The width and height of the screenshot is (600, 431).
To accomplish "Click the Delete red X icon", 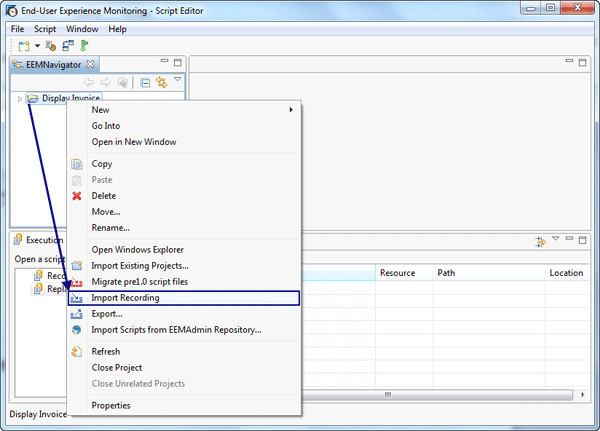I will point(76,196).
